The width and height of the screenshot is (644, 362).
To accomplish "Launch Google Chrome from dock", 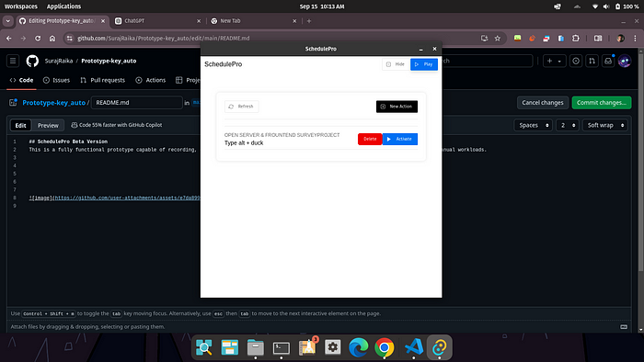I will pyautogui.click(x=385, y=347).
